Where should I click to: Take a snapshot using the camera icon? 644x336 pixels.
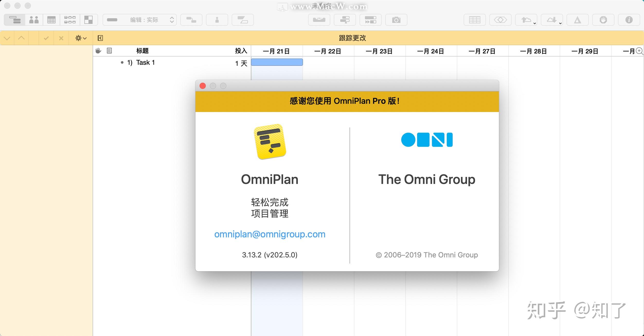click(396, 20)
